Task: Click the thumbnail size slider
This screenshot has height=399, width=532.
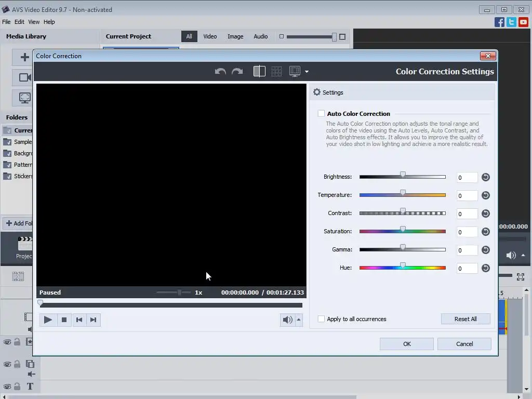Action: (x=312, y=37)
